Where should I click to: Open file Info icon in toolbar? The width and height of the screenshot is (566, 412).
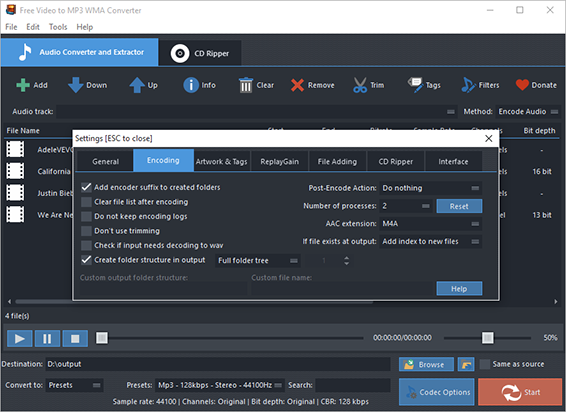[191, 85]
